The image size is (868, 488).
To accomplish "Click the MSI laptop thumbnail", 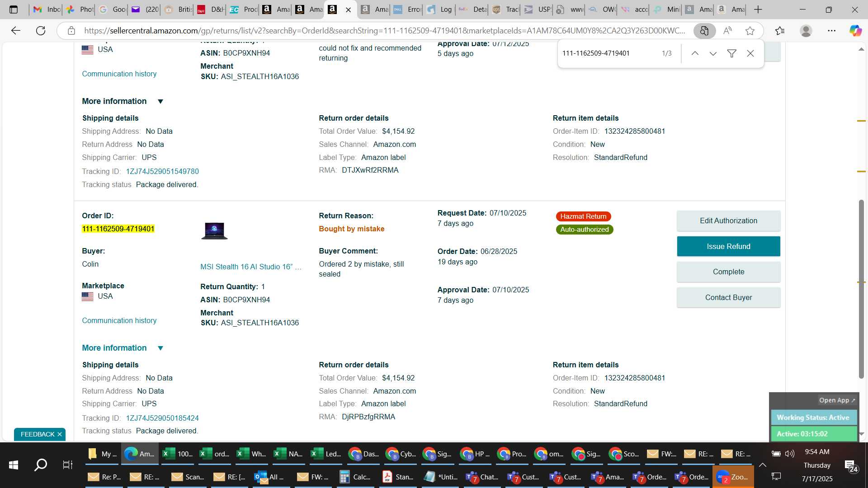I will [x=214, y=230].
